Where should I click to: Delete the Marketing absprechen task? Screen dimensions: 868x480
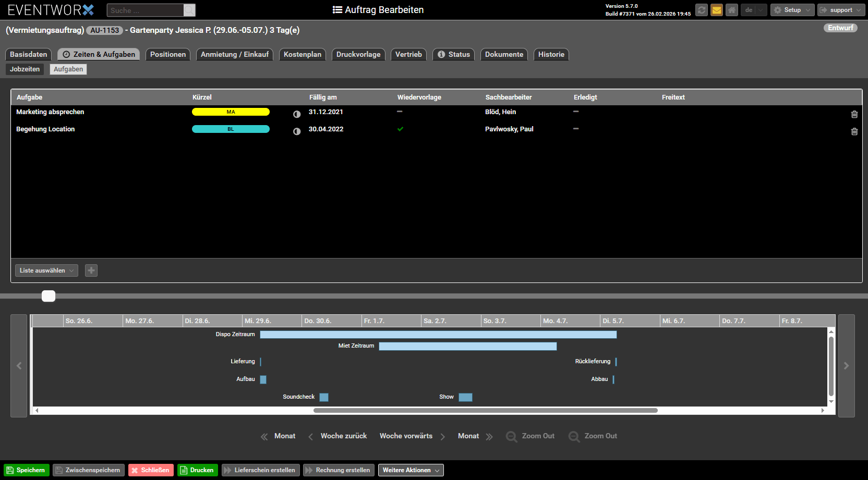tap(854, 114)
